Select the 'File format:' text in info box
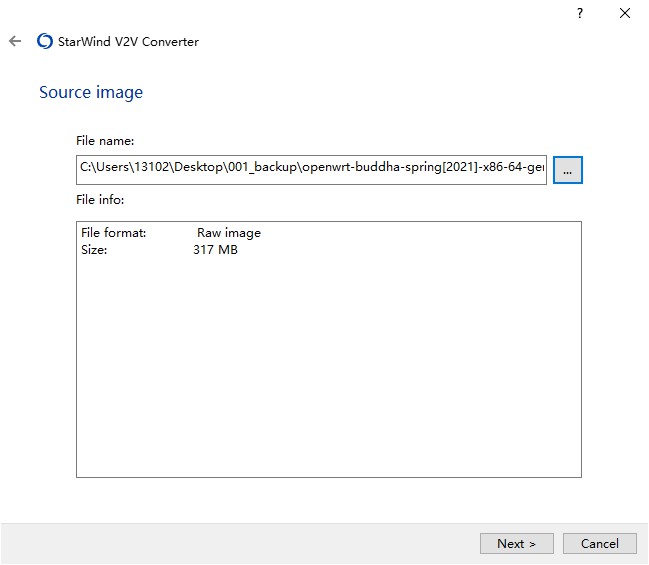Viewport: 649px width, 565px height. [x=113, y=233]
